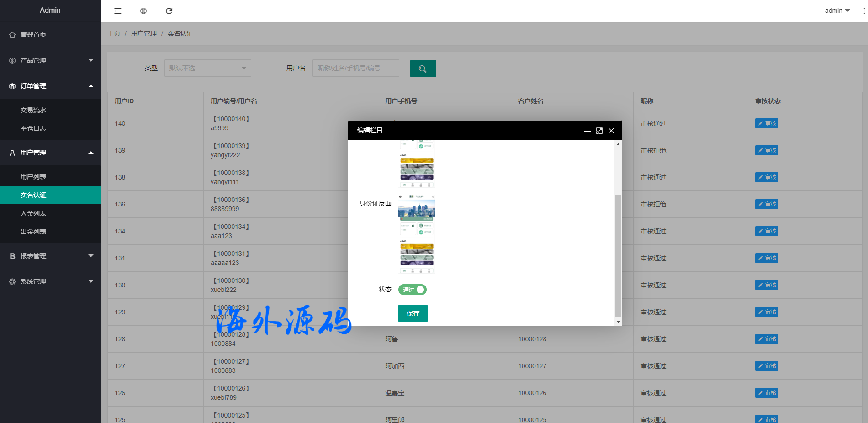Click the 保存 button
Screen dimensions: 868x423
[x=413, y=313]
